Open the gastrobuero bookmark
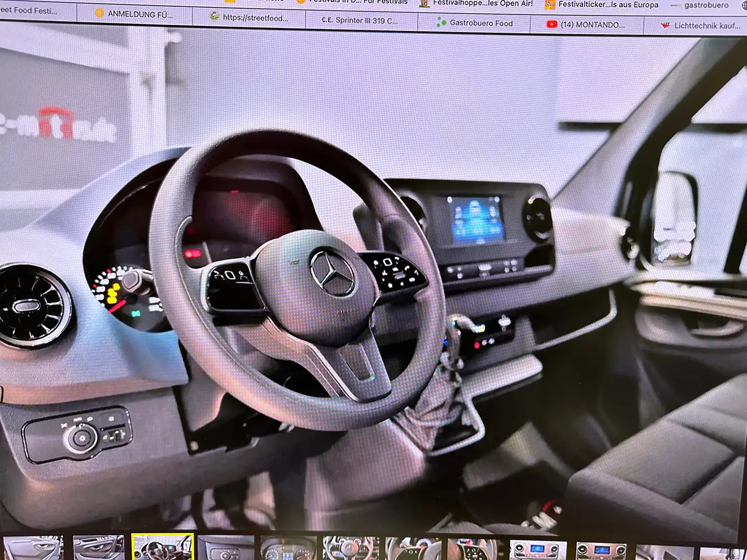The width and height of the screenshot is (747, 560). 706,5
